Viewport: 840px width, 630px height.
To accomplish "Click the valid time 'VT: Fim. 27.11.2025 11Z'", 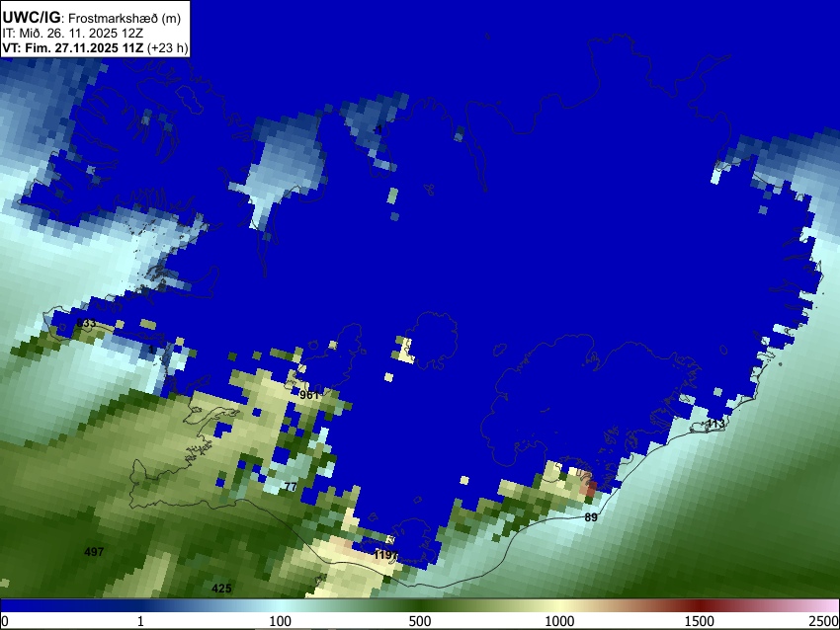I will [x=73, y=48].
